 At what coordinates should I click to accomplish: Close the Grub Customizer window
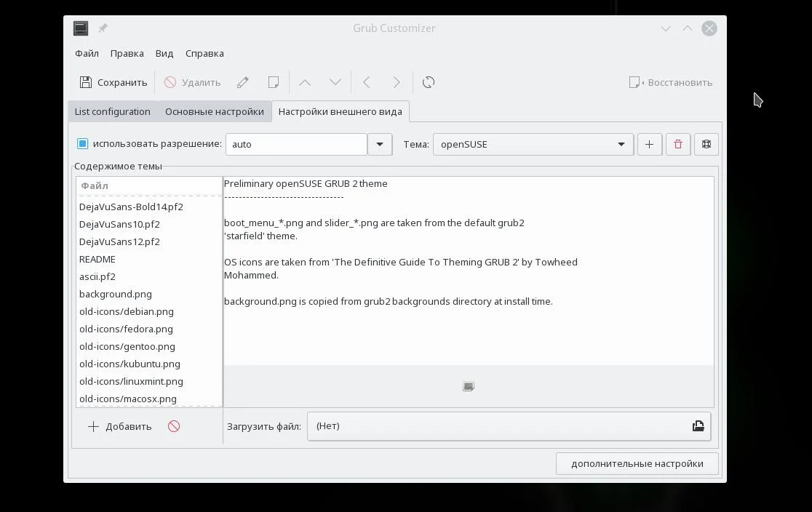[x=709, y=28]
